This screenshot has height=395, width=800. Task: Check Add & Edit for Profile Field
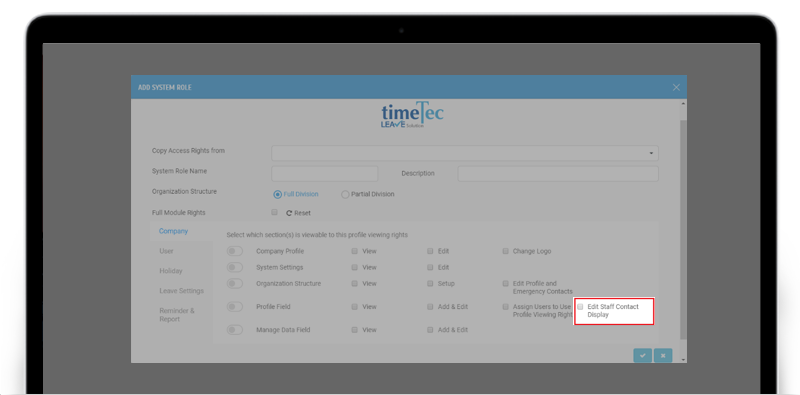(x=430, y=307)
